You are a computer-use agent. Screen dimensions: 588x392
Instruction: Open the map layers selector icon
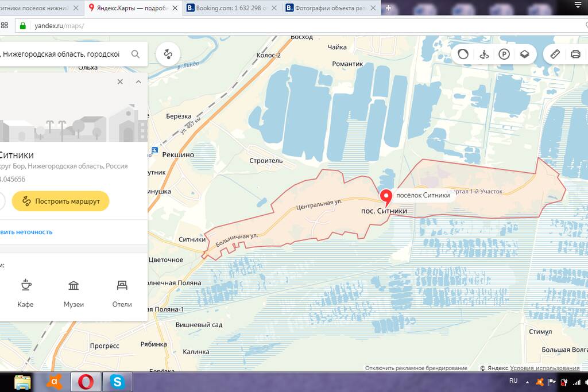(x=525, y=55)
